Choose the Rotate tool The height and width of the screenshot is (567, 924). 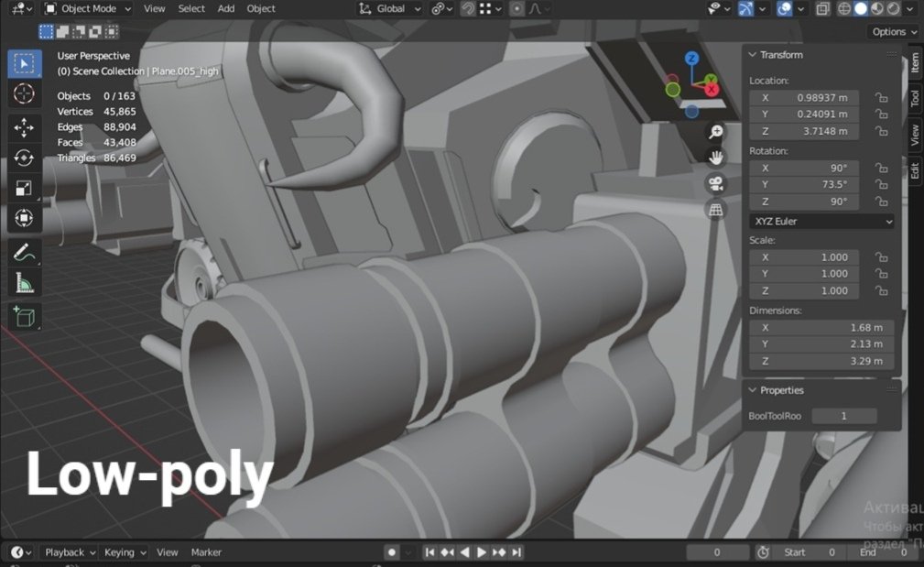[x=24, y=158]
